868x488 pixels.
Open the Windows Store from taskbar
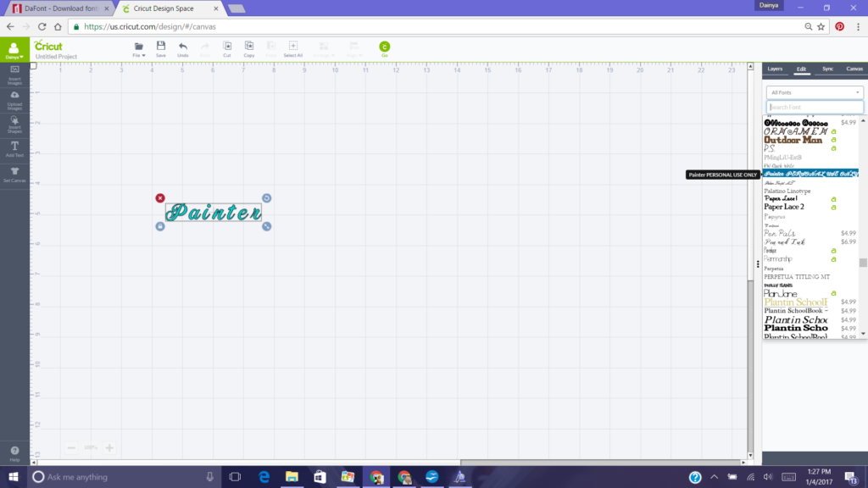coord(320,477)
